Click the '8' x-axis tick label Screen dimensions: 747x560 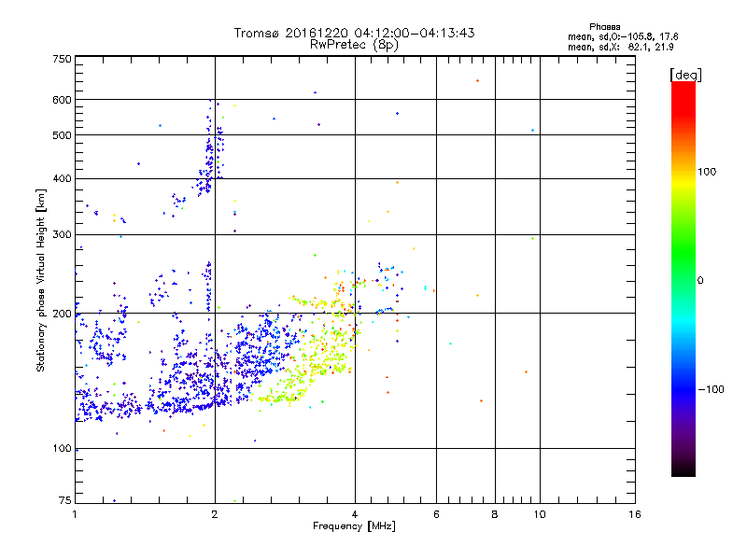(x=495, y=514)
